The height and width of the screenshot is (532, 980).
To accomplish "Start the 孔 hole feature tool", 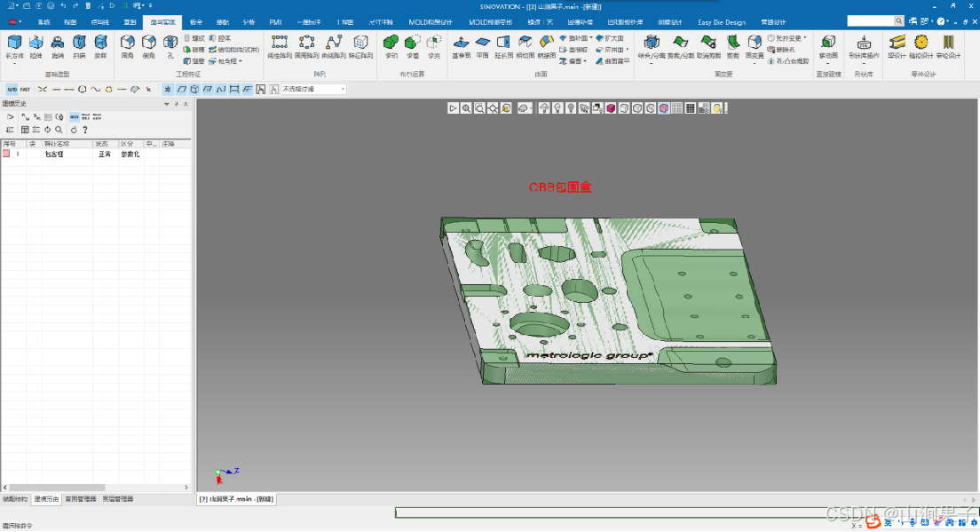I will (170, 44).
